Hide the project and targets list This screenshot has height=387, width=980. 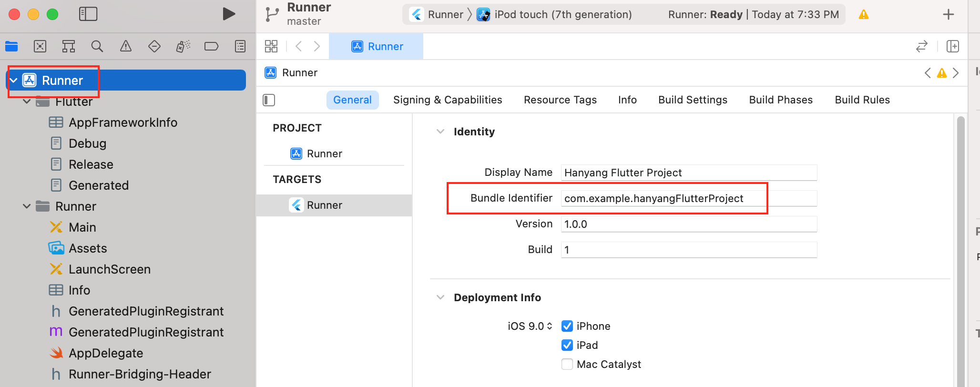269,100
